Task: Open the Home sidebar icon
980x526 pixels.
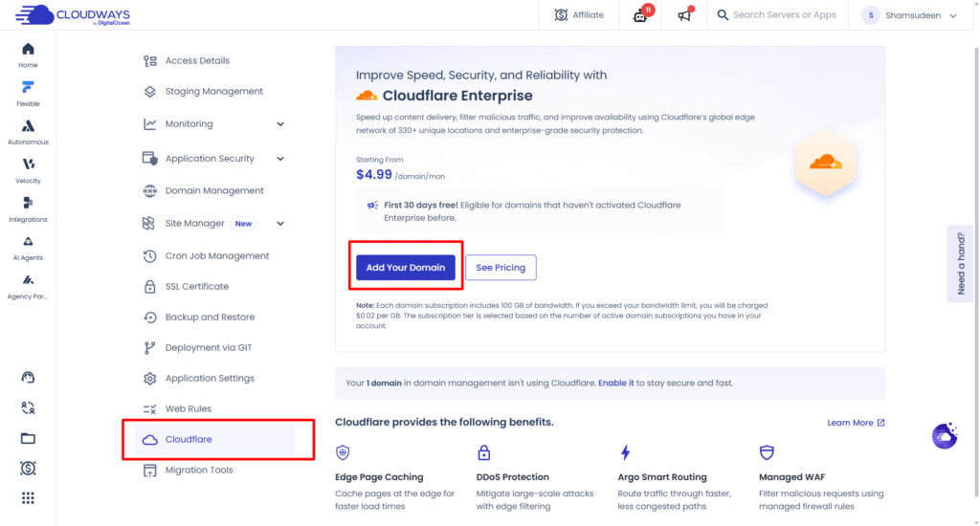Action: click(28, 55)
